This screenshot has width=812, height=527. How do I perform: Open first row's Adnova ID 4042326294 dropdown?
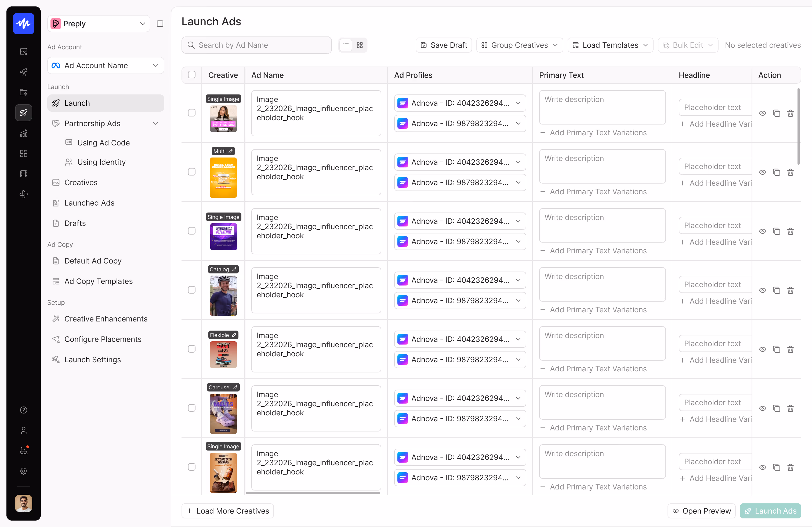(460, 103)
